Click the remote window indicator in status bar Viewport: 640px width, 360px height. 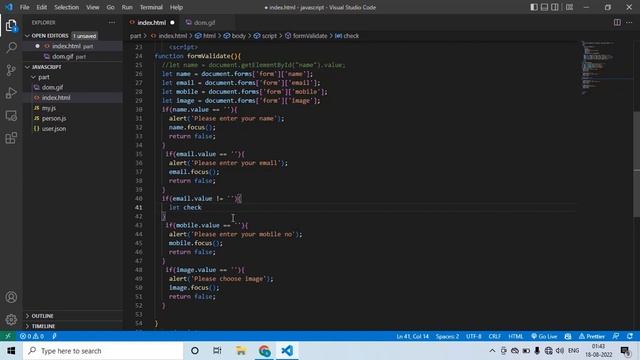[8, 336]
